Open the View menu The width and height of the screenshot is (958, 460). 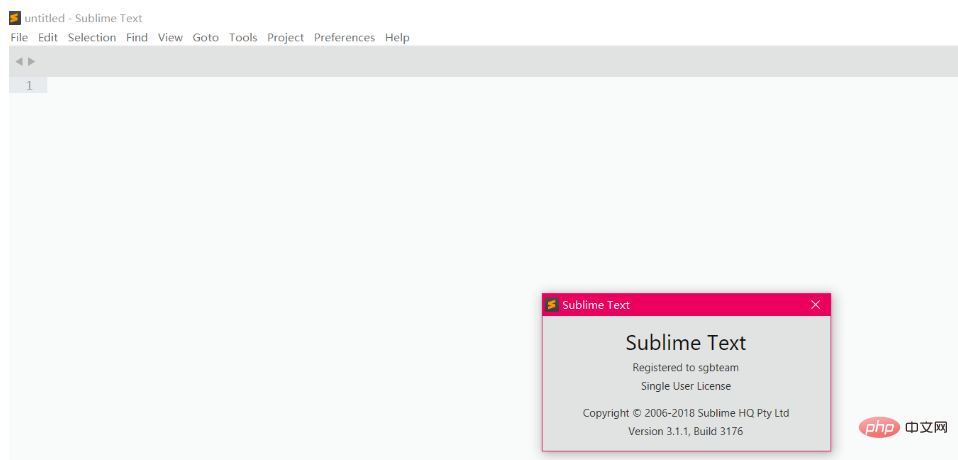[170, 37]
